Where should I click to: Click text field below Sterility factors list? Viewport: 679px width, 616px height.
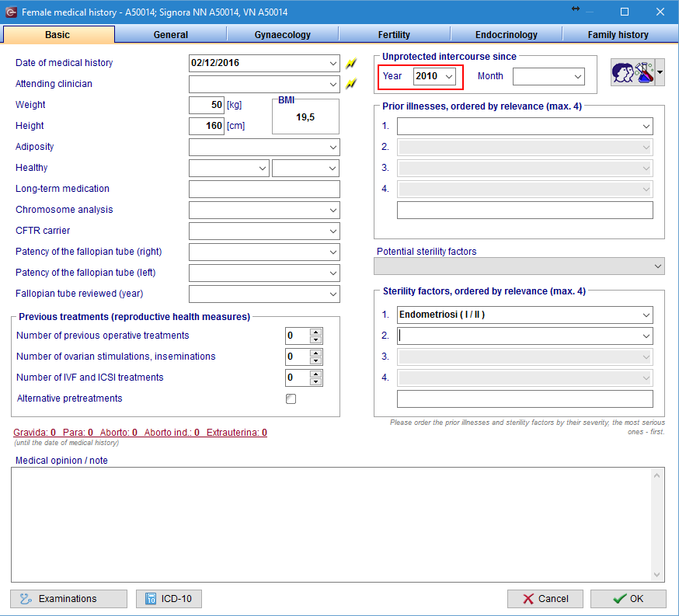point(525,399)
